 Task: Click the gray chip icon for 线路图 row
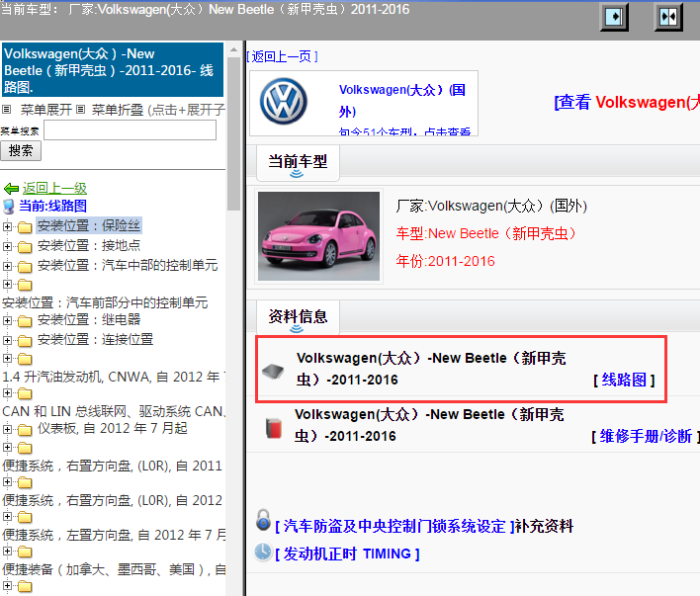click(x=273, y=371)
